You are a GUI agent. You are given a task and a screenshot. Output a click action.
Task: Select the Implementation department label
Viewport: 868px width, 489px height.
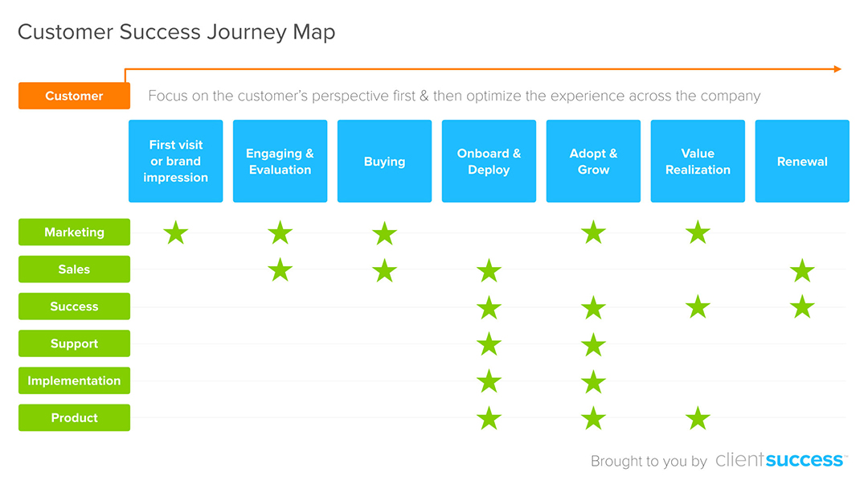[74, 380]
